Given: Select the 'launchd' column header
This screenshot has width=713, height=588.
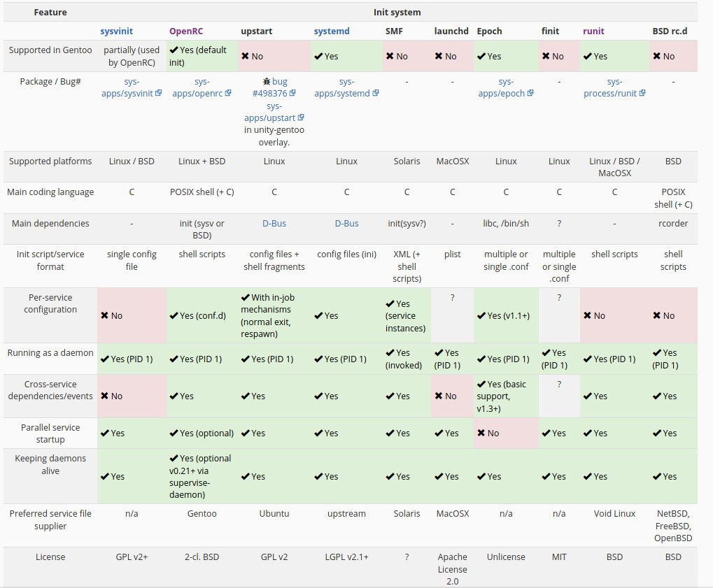Looking at the screenshot, I should [451, 31].
